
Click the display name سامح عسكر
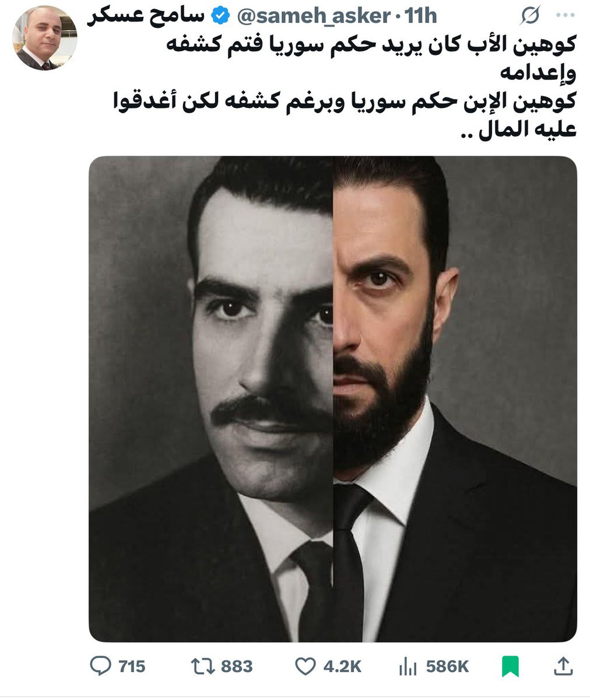pyautogui.click(x=146, y=17)
